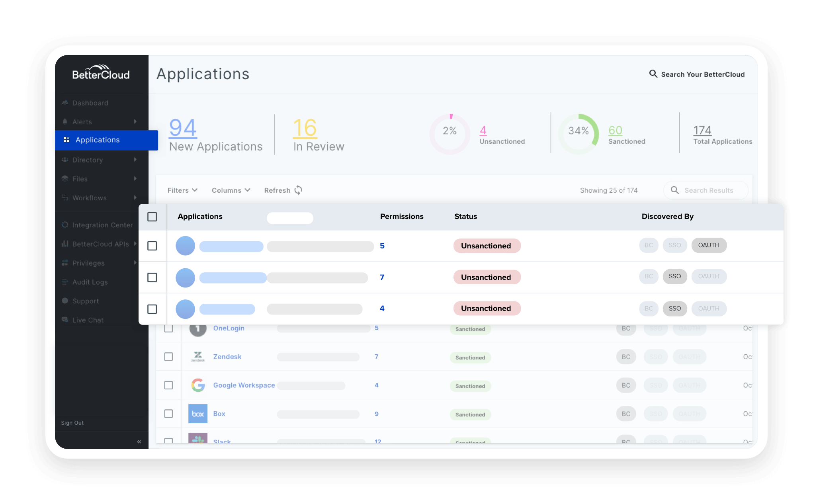This screenshot has width=813, height=504.
Task: Click the Zendesk app logo
Action: pos(198,356)
